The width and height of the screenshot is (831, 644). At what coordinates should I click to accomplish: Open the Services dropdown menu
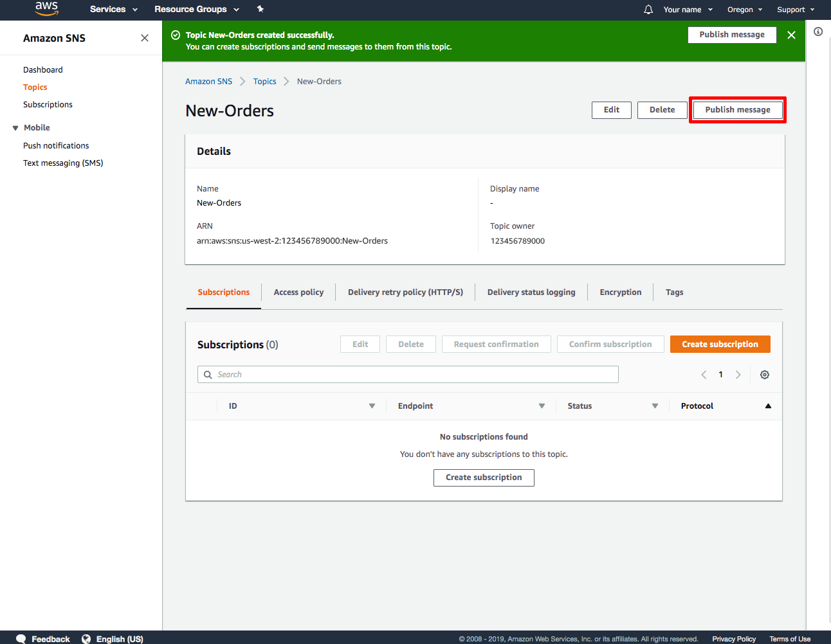(114, 10)
